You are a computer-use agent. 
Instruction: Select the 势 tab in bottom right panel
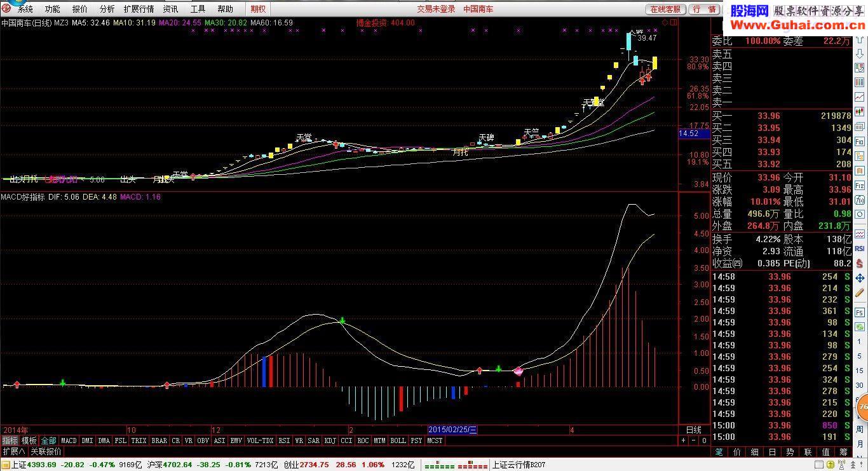(790, 452)
